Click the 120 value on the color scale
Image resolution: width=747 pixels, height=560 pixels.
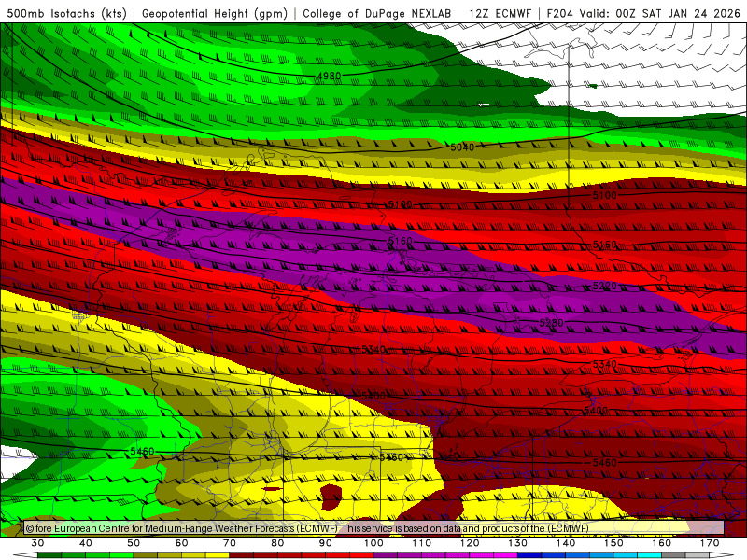tap(470, 543)
